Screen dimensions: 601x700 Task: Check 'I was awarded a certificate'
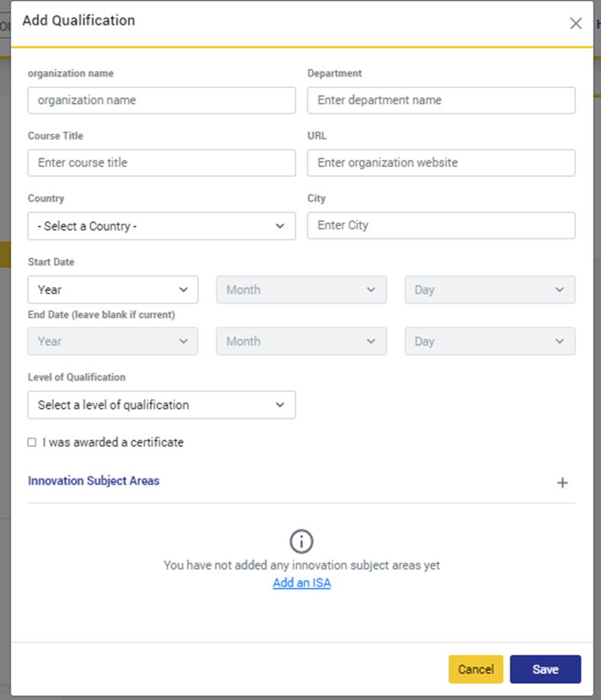click(32, 442)
